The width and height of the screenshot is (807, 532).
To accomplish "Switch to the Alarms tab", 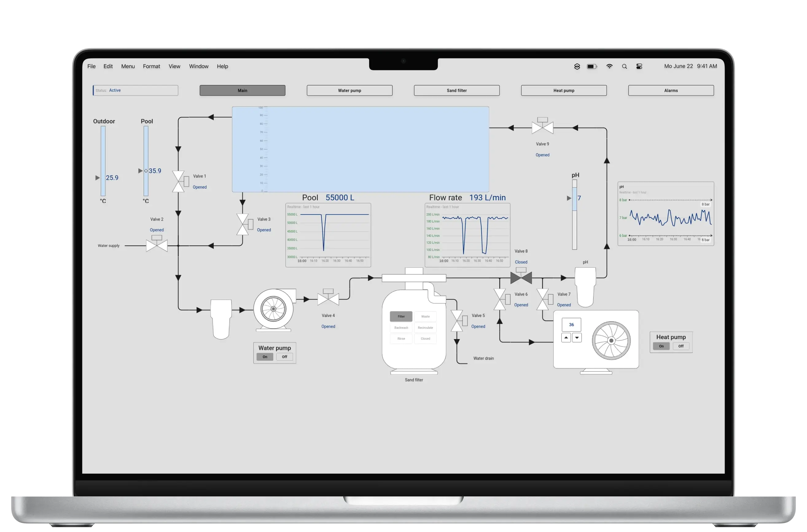I will tap(671, 90).
